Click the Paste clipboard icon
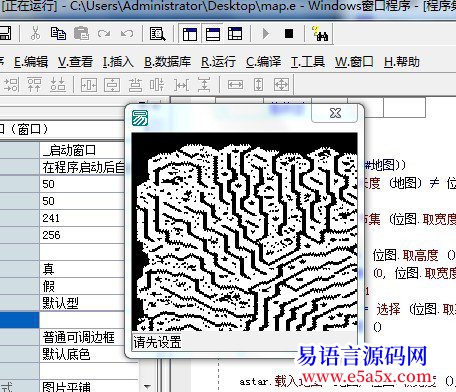The image size is (456, 392). pyautogui.click(x=81, y=33)
